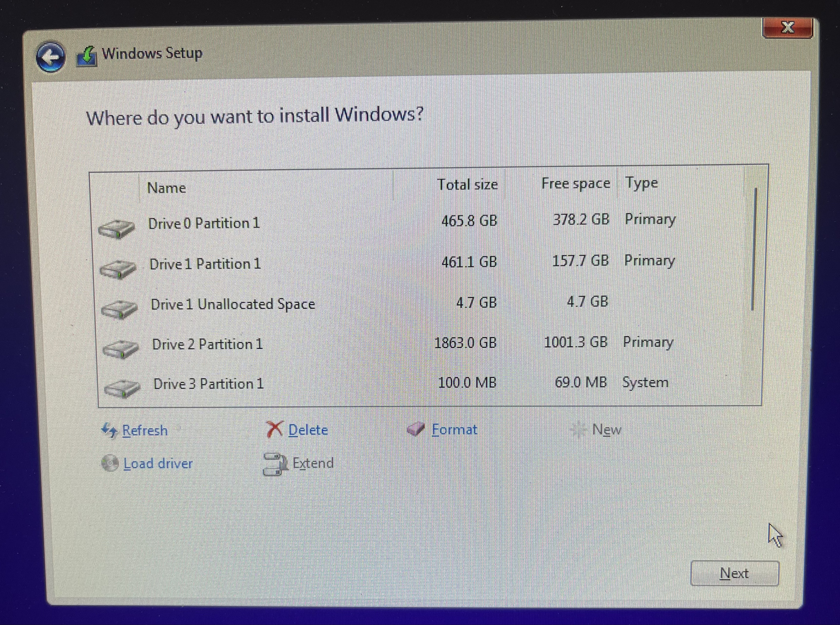Click the Delete link
This screenshot has width=840, height=625.
point(308,430)
